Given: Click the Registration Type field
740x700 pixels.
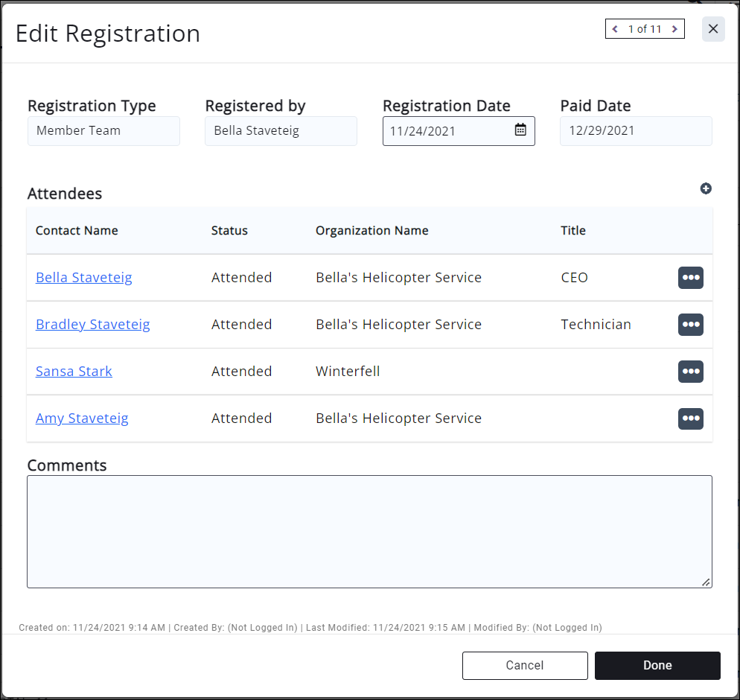Looking at the screenshot, I should click(103, 131).
